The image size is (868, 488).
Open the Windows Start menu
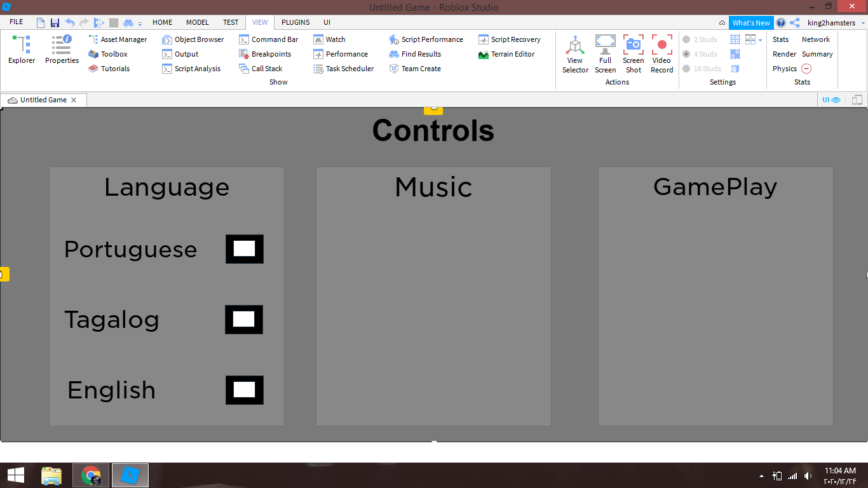[x=15, y=475]
